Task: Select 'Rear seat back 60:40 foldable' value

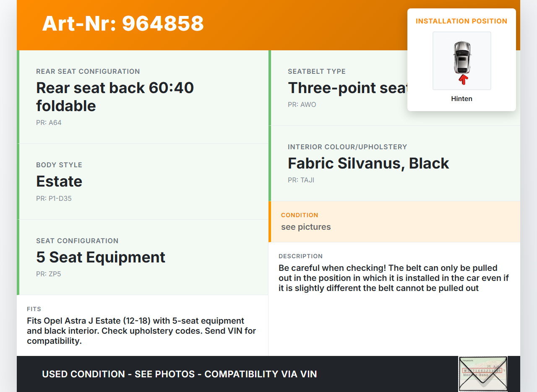Action: point(115,96)
